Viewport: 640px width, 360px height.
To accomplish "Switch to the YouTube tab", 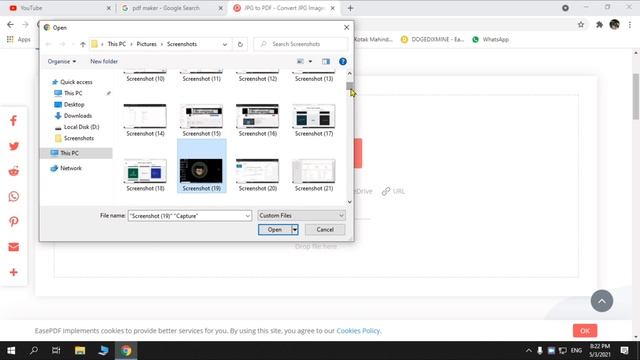I will pos(60,8).
